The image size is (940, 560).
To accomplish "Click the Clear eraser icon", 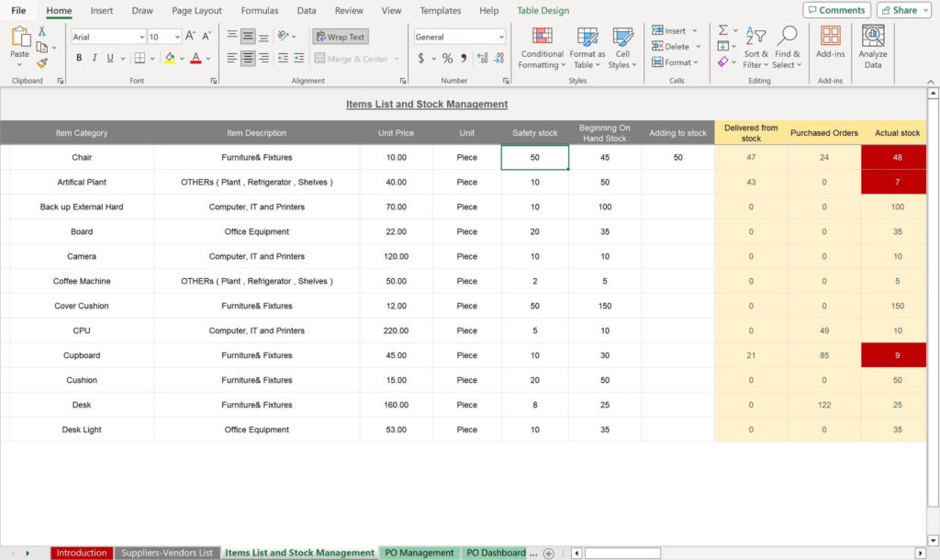I will pos(723,62).
